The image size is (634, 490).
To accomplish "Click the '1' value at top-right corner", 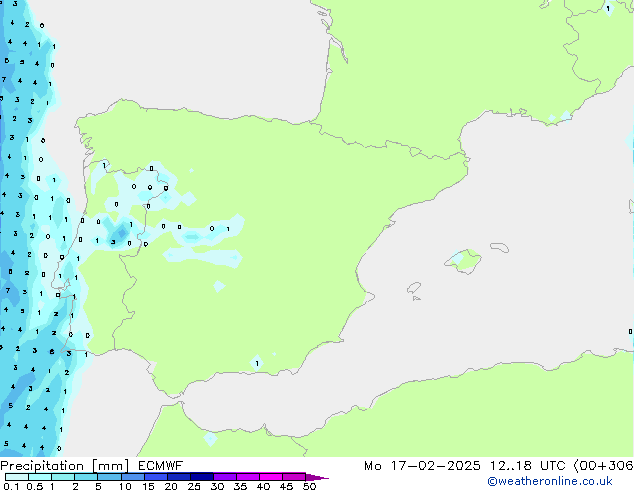I will (x=608, y=8).
